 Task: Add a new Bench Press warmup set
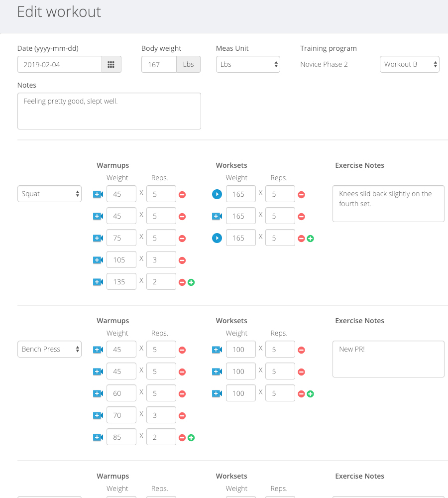[x=191, y=438]
